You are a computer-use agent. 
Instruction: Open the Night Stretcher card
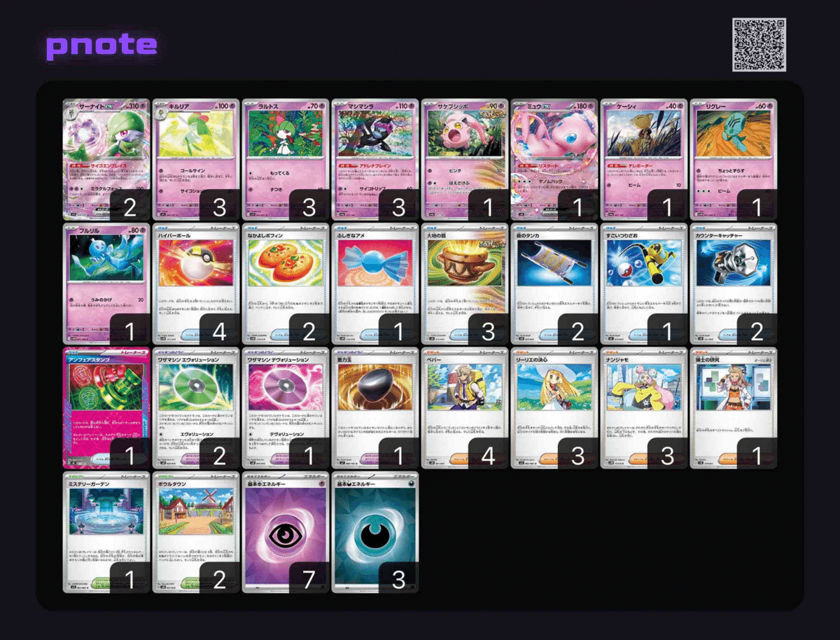(554, 284)
